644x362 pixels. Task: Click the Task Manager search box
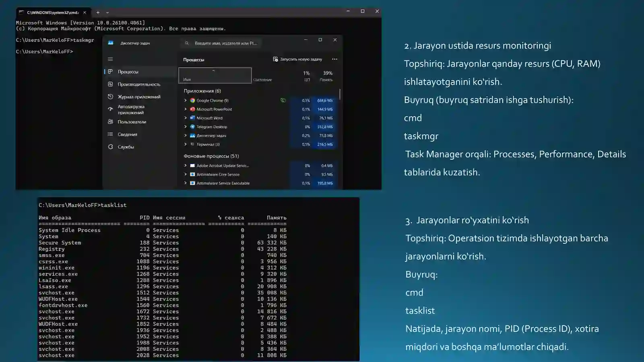(x=221, y=43)
